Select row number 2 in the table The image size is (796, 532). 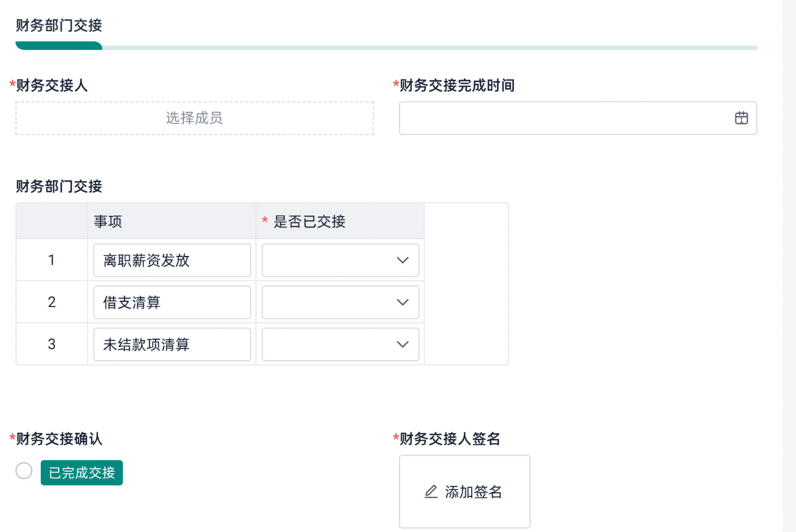pos(52,302)
